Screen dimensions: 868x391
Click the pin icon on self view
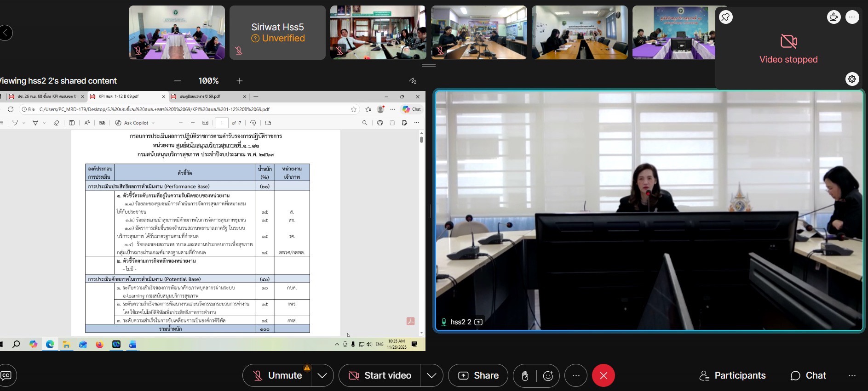[x=725, y=17]
